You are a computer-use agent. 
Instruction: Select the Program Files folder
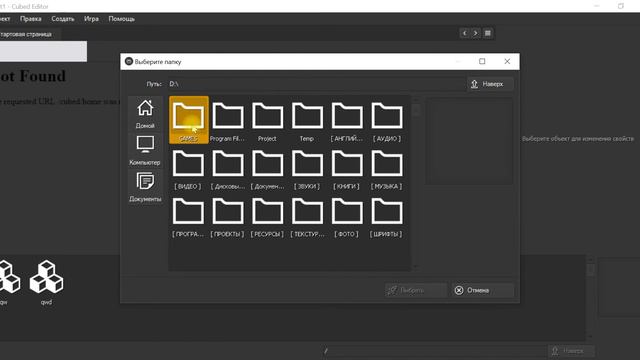[228, 120]
